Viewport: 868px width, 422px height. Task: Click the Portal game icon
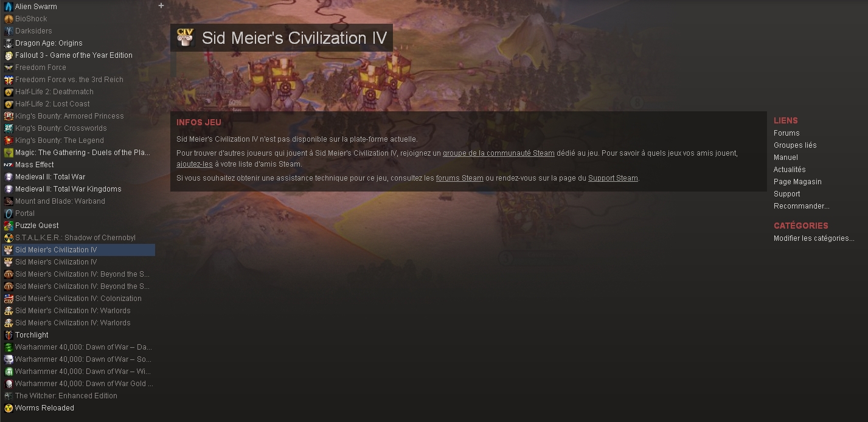pyautogui.click(x=9, y=213)
